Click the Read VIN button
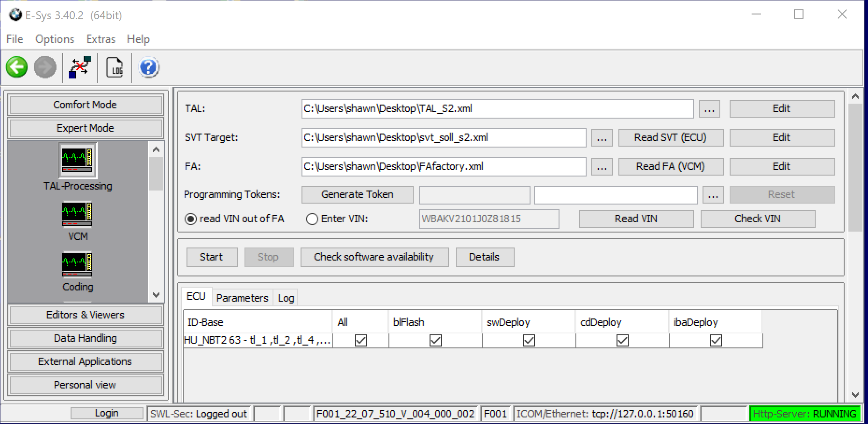 point(636,219)
